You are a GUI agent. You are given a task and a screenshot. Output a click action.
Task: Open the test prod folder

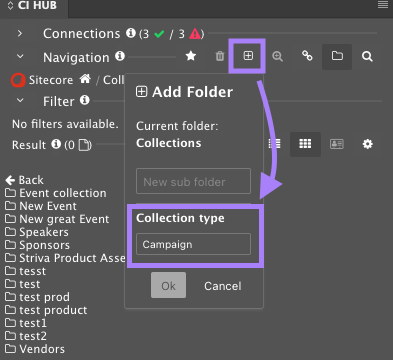tap(37, 297)
